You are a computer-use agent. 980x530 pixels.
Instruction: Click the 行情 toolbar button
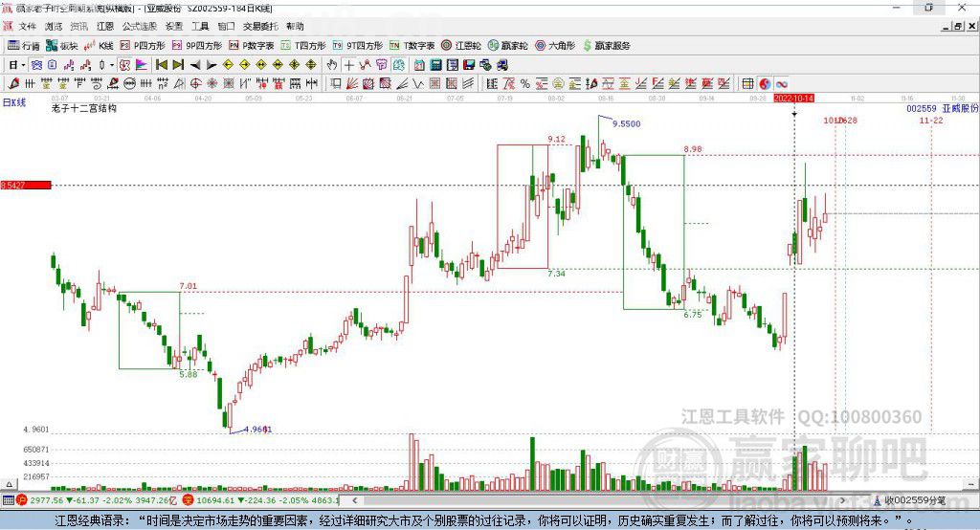coord(24,46)
